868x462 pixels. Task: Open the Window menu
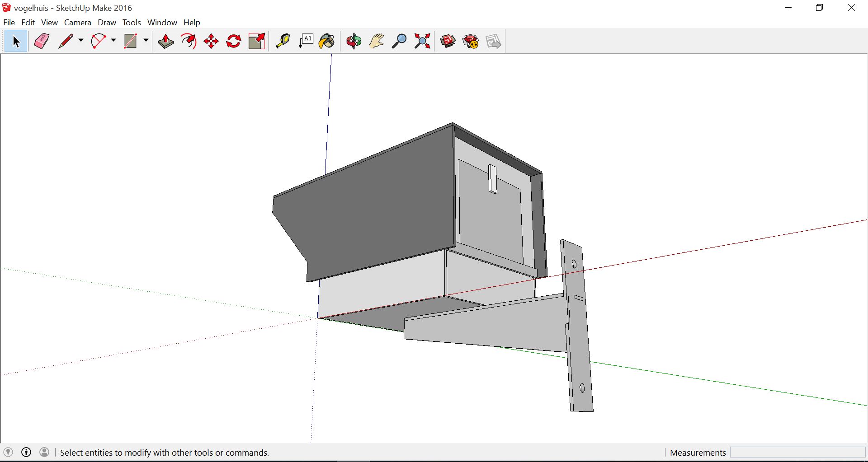(162, 22)
